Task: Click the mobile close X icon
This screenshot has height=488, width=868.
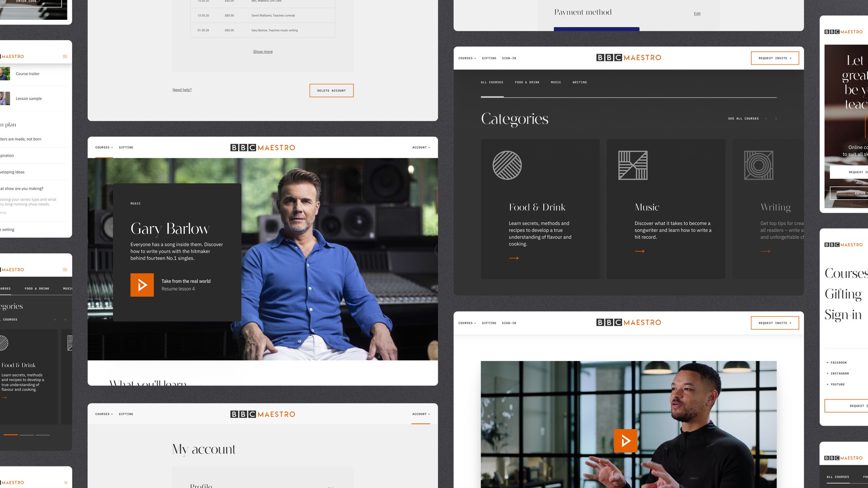Action: 66,482
